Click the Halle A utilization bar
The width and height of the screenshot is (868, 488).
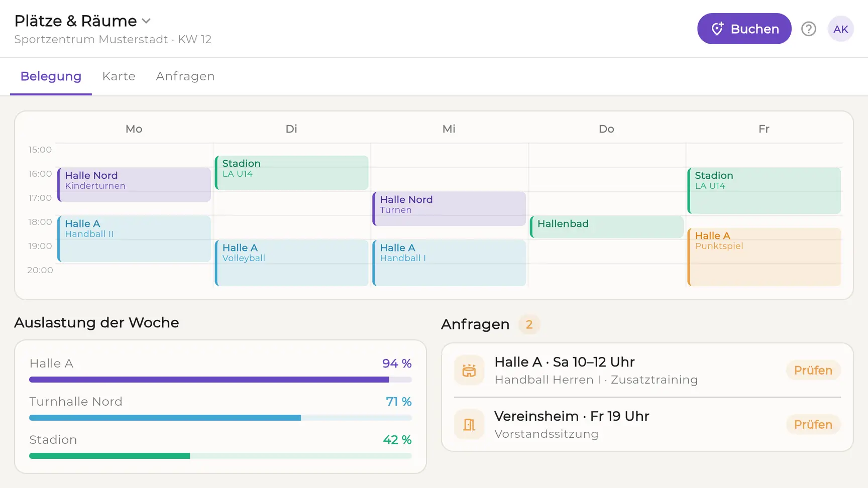coord(221,380)
